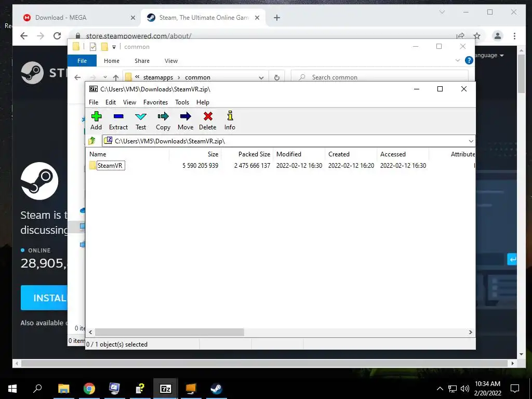Go back in Chrome browser
The height and width of the screenshot is (399, 532).
tap(24, 36)
